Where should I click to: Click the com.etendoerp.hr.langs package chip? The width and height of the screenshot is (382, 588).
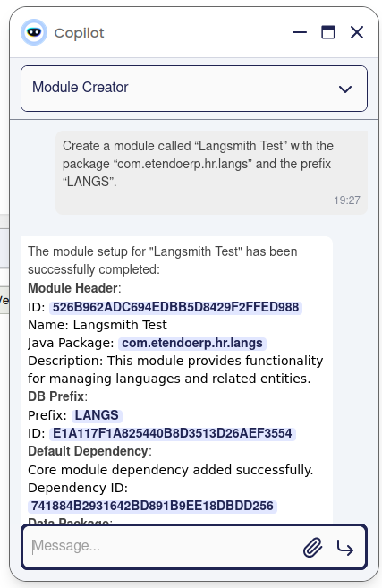[192, 343]
